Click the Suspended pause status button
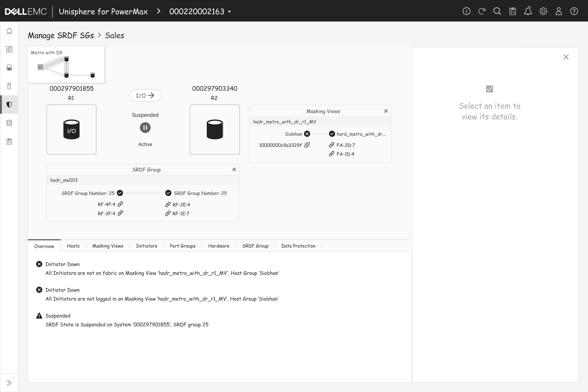588x392 pixels. [x=145, y=128]
